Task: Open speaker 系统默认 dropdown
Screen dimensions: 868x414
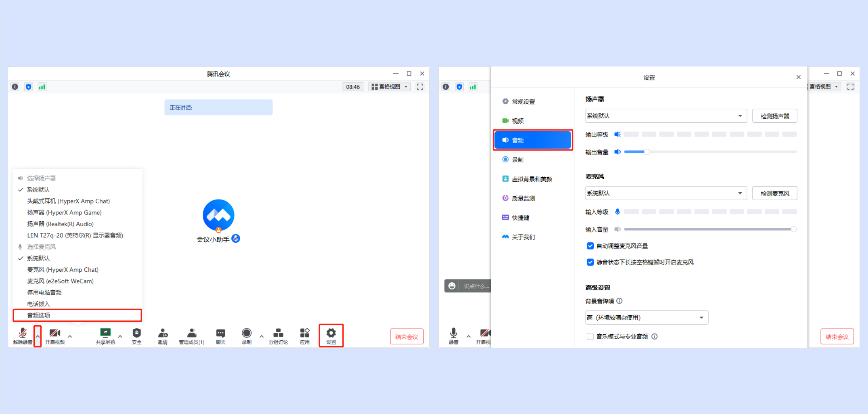Action: 666,116
